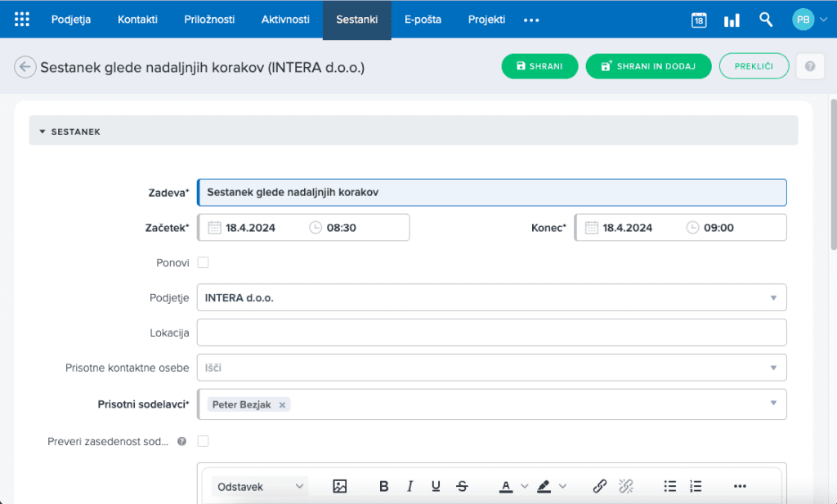Create a bulleted list in editor
Image resolution: width=837 pixels, height=504 pixels.
[670, 486]
